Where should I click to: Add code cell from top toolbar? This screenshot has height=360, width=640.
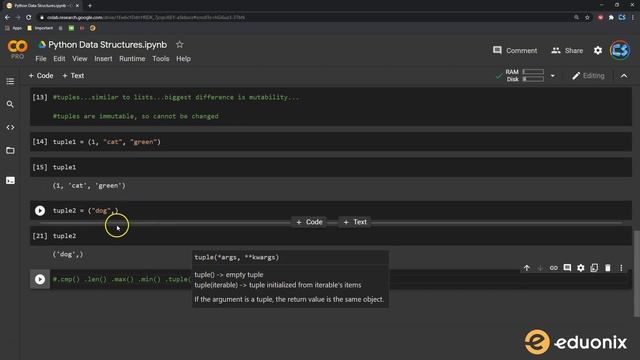pos(41,76)
